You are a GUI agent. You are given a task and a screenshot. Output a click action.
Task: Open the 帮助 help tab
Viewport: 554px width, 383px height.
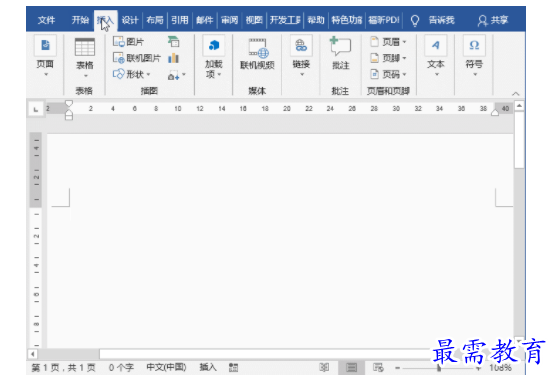tap(316, 20)
